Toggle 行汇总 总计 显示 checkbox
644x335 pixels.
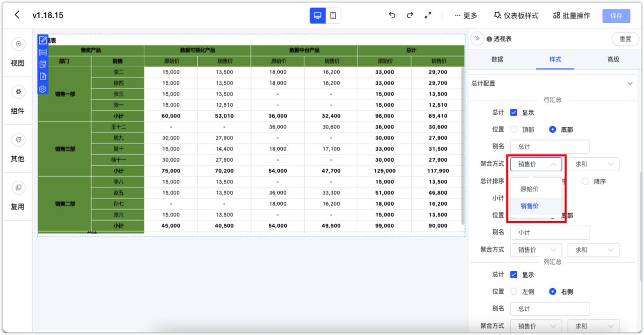[514, 112]
